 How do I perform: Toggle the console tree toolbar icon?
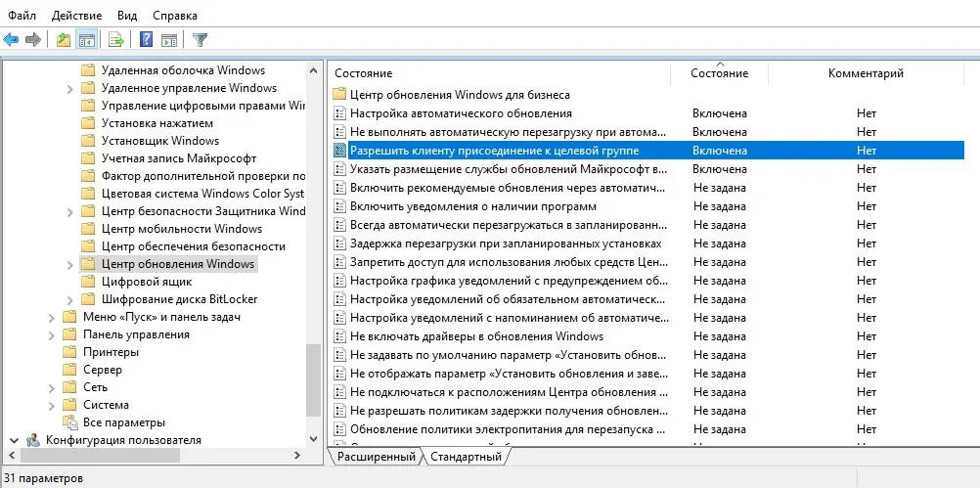(x=87, y=40)
